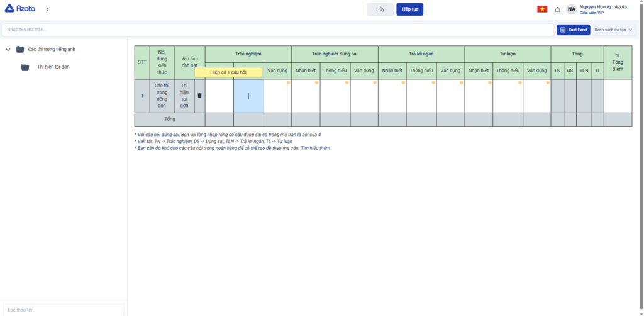Open the notifications bell
The width and height of the screenshot is (644, 316).
pyautogui.click(x=557, y=9)
